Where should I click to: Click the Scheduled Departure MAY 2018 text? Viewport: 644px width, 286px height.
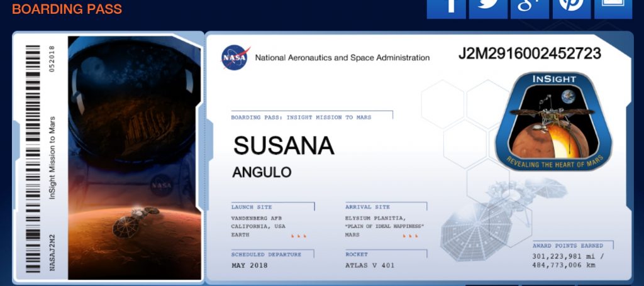(250, 265)
